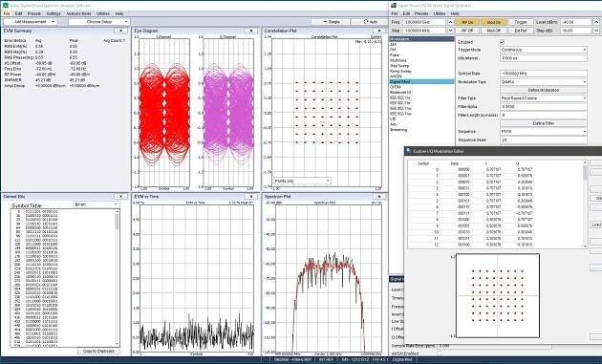Open the Edit menu in Spike window
This screenshot has height=364, width=602.
click(x=19, y=13)
